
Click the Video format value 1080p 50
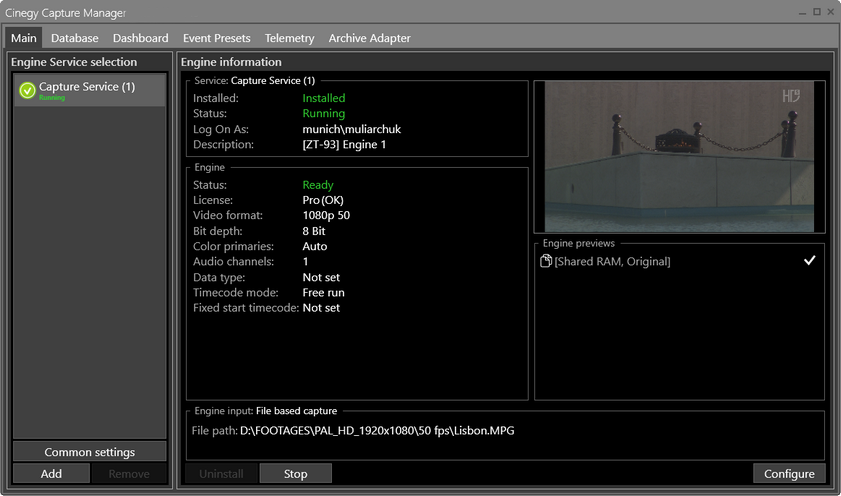click(326, 216)
